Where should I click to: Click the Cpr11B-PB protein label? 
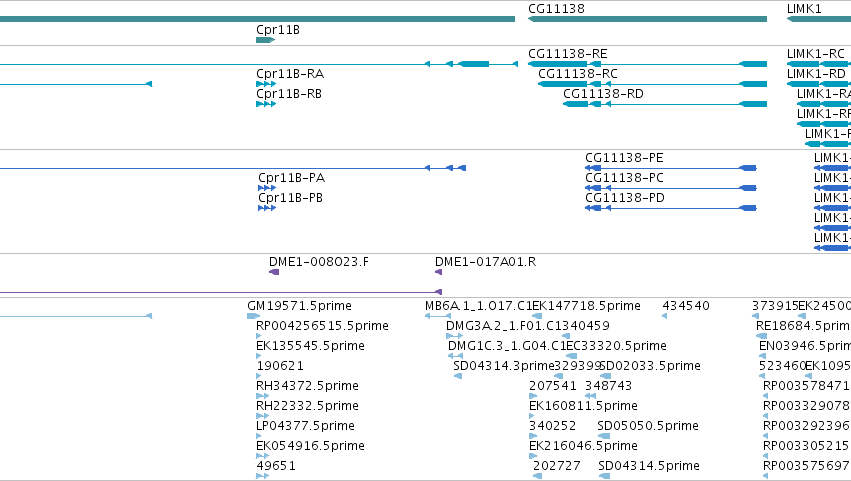point(290,198)
